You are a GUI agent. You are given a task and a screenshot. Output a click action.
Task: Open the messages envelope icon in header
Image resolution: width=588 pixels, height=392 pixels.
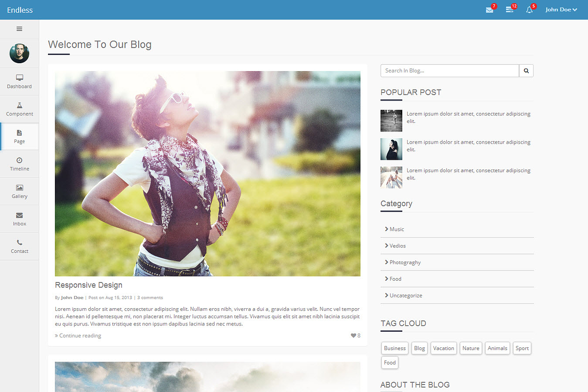point(489,10)
